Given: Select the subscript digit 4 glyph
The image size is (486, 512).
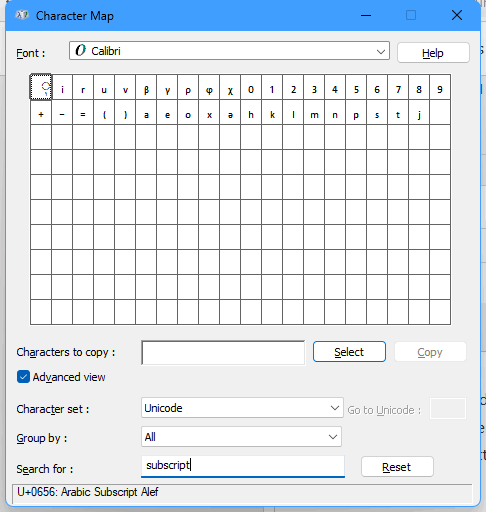Looking at the screenshot, I should point(335,87).
